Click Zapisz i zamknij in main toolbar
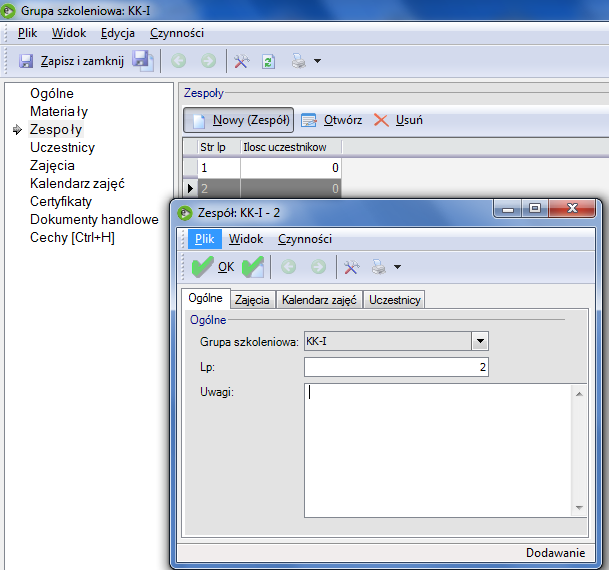The height and width of the screenshot is (570, 609). point(72,61)
